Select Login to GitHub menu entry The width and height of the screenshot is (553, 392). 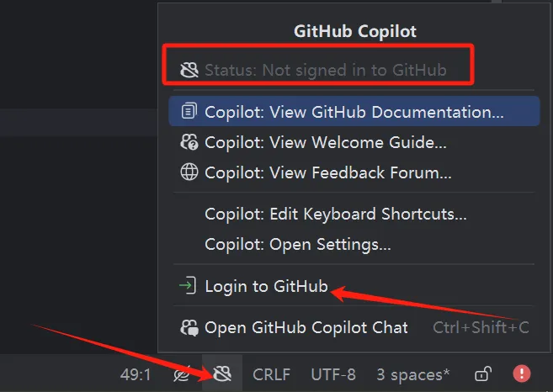[x=266, y=287]
